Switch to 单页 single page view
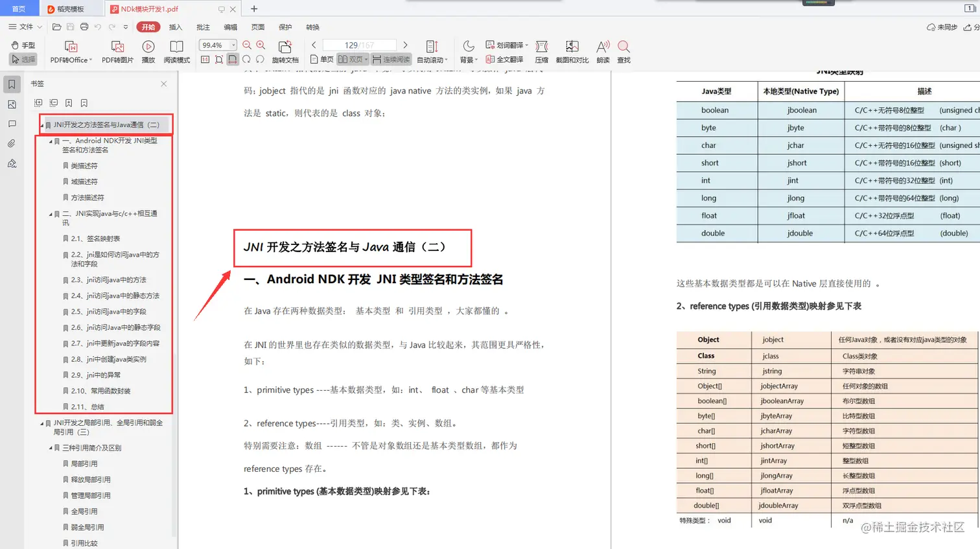This screenshot has height=549, width=980. [321, 59]
